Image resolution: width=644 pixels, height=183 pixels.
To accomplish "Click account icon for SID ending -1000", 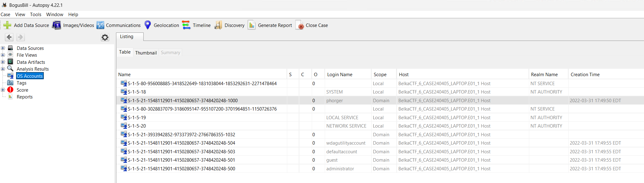I will point(123,100).
